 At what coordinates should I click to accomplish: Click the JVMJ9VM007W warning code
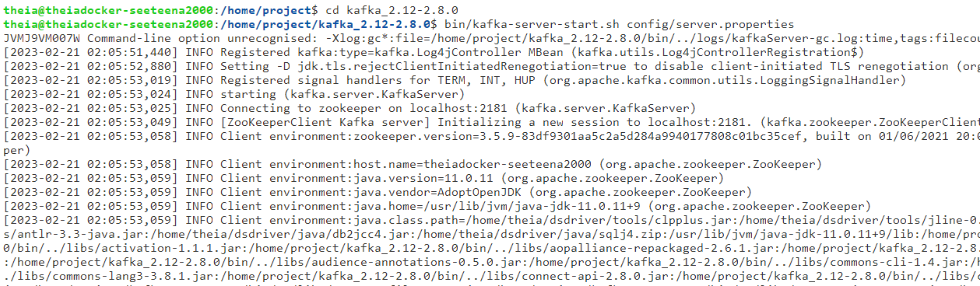40,37
